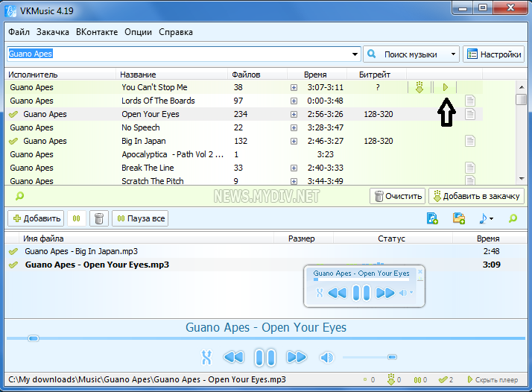Pause playback in main player
This screenshot has height=392, width=532.
[x=265, y=358]
